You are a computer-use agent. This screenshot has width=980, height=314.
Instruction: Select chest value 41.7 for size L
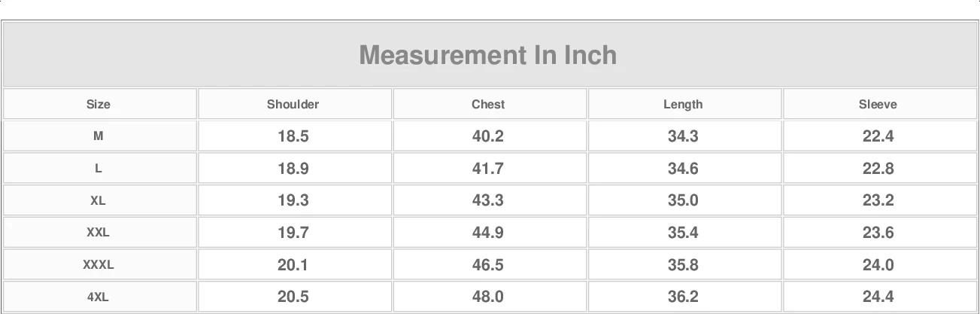[488, 169]
